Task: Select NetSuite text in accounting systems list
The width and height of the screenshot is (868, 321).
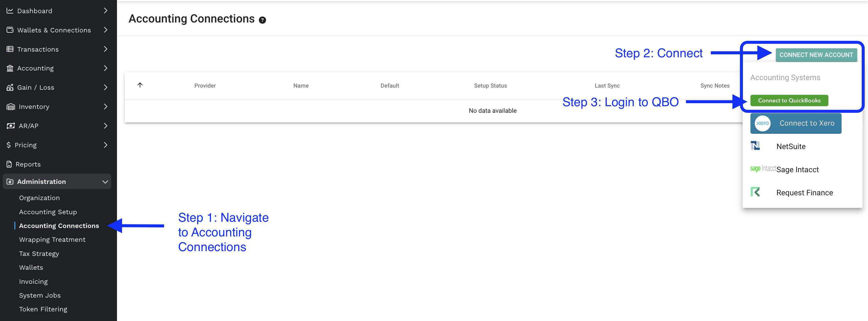Action: pos(791,146)
